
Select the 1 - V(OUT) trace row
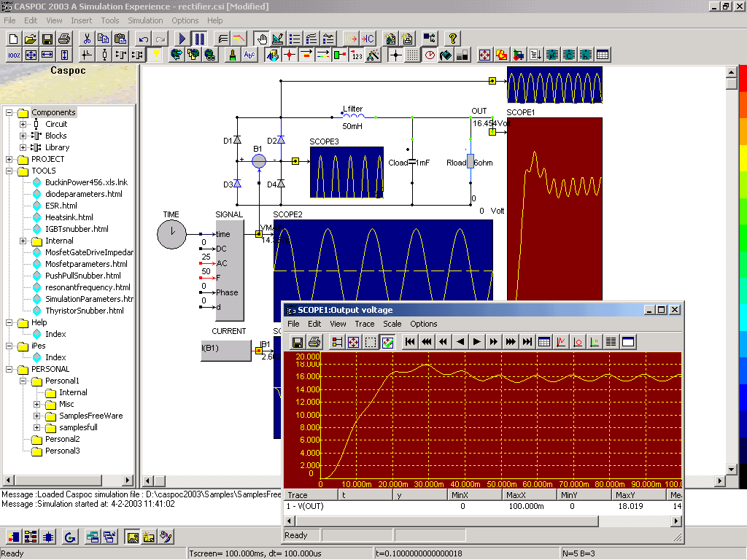click(482, 506)
